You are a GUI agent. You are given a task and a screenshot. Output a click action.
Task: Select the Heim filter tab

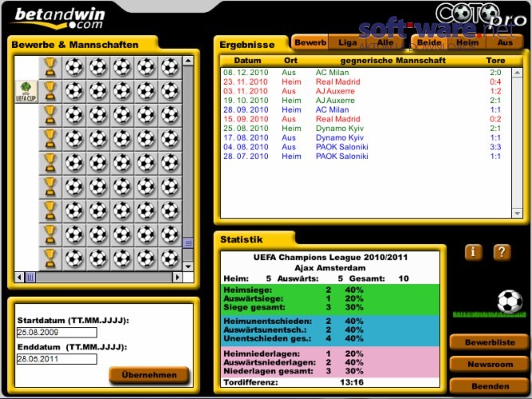click(x=467, y=42)
